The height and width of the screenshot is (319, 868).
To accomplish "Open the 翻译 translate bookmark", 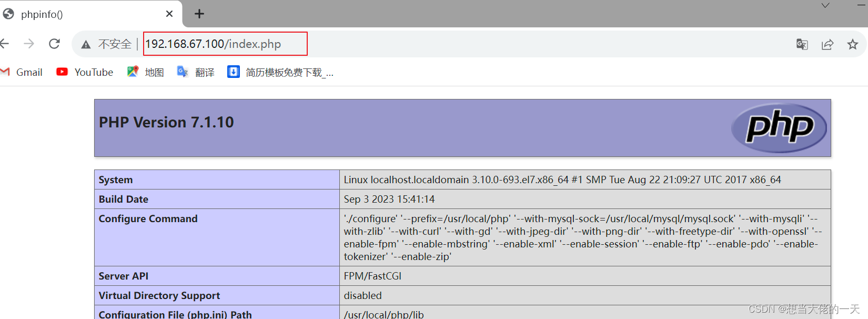I will click(x=196, y=72).
